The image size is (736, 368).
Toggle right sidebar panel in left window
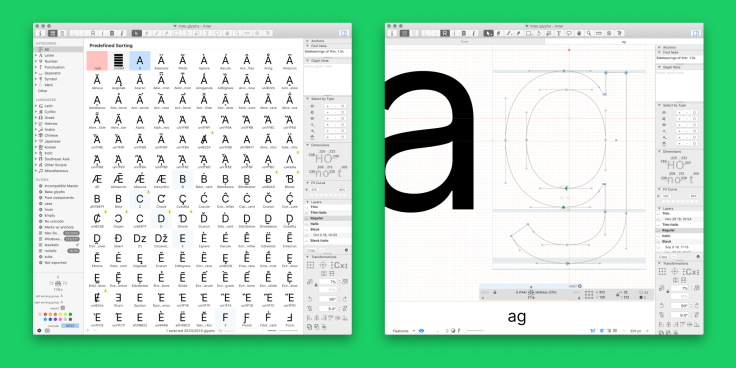344,33
